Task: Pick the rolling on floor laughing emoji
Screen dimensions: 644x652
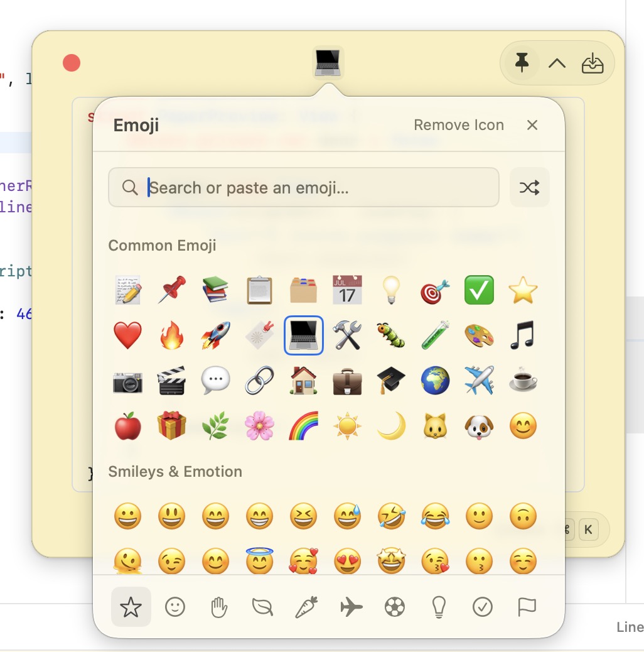Action: pyautogui.click(x=392, y=516)
